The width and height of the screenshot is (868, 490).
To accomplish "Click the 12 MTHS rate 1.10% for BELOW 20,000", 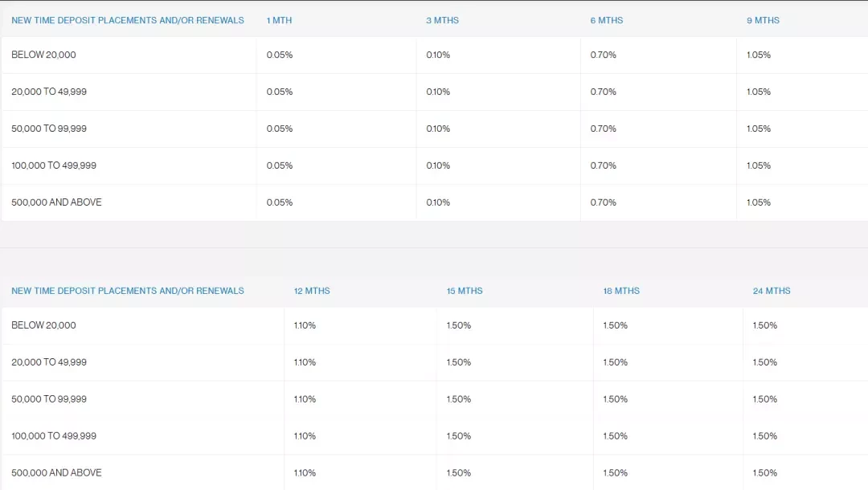I will pos(305,325).
